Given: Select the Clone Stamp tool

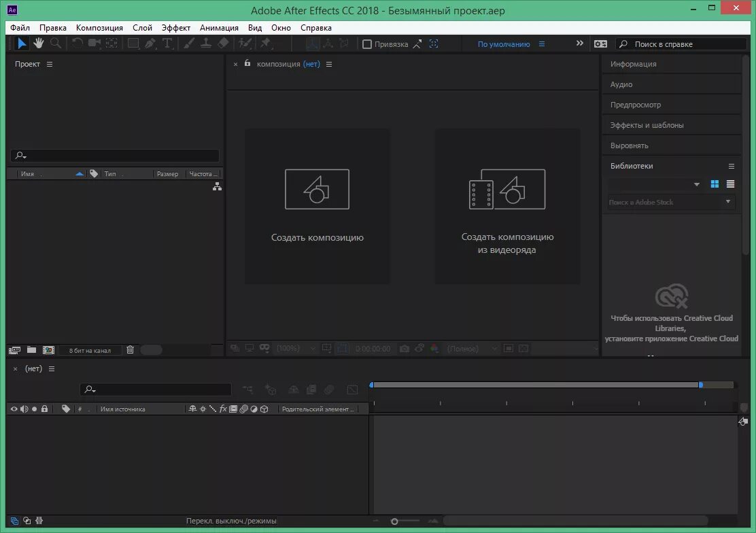Looking at the screenshot, I should 206,43.
